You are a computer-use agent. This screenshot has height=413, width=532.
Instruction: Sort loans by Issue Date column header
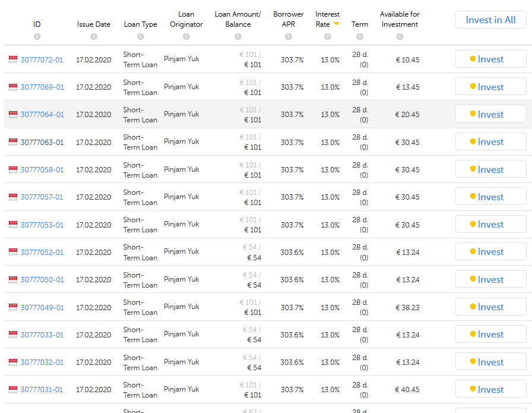(x=94, y=24)
